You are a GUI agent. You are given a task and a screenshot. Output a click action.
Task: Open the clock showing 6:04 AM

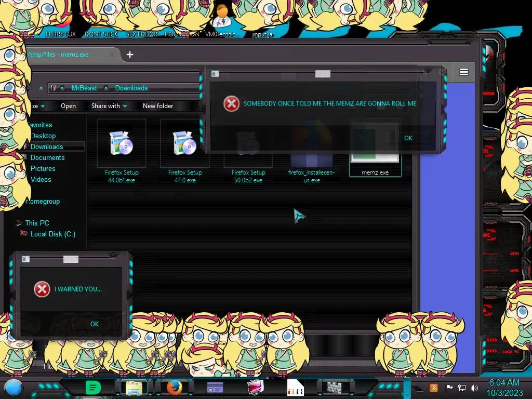[x=504, y=388]
